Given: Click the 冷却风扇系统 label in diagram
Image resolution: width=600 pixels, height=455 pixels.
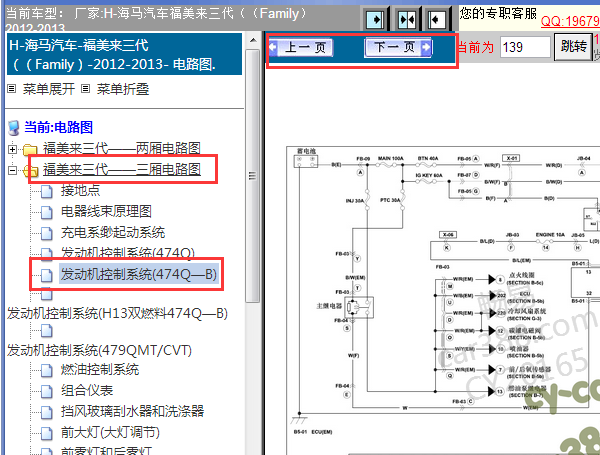Looking at the screenshot, I should click(527, 311).
